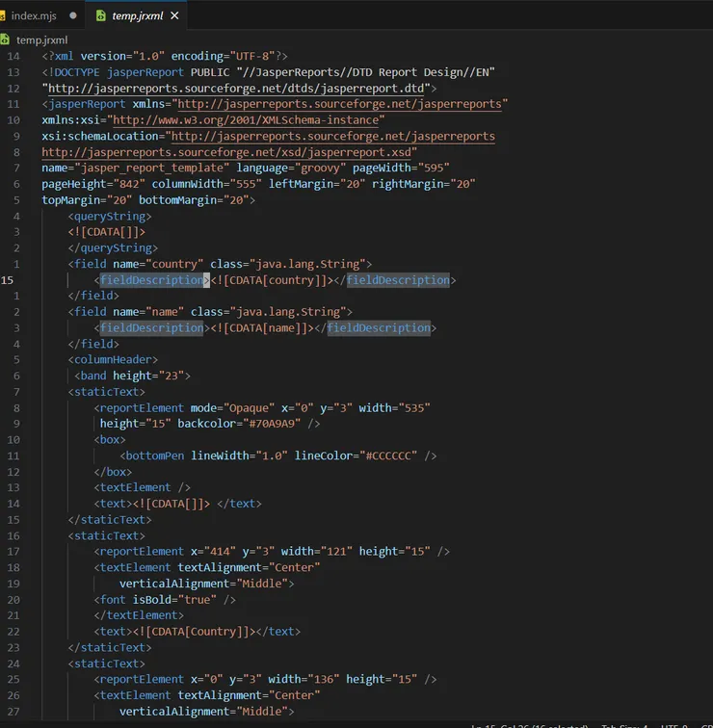Open the jasperreport.xsd URL link
Screen dimensions: 713x728
pyautogui.click(x=226, y=152)
